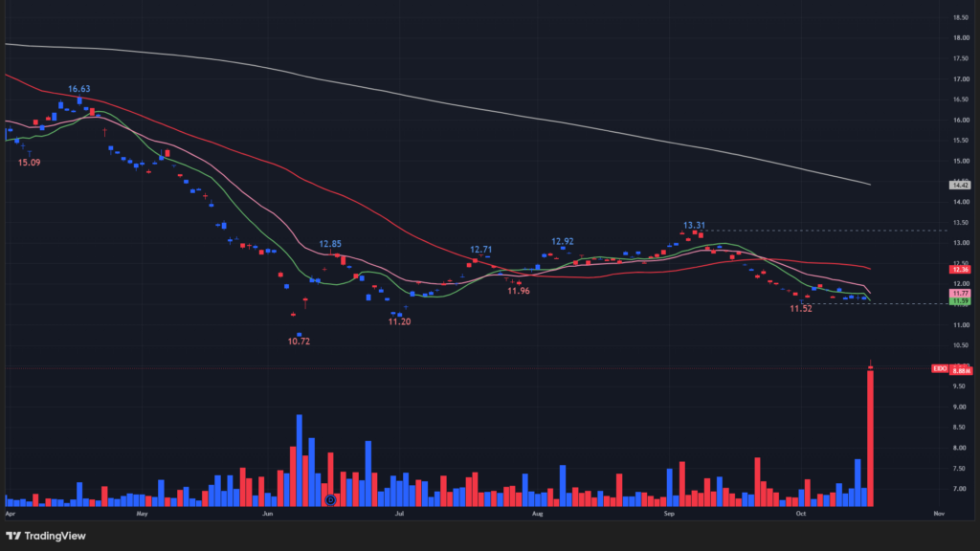Click the 15.00 price scale label

coord(961,161)
